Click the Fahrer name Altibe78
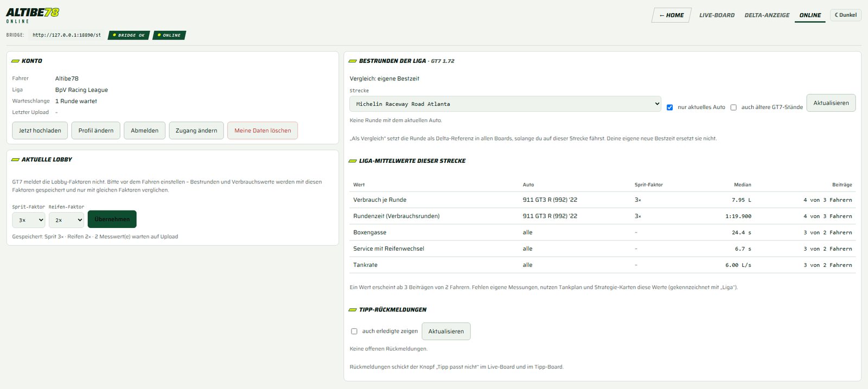Image resolution: width=868 pixels, height=389 pixels. coord(67,79)
